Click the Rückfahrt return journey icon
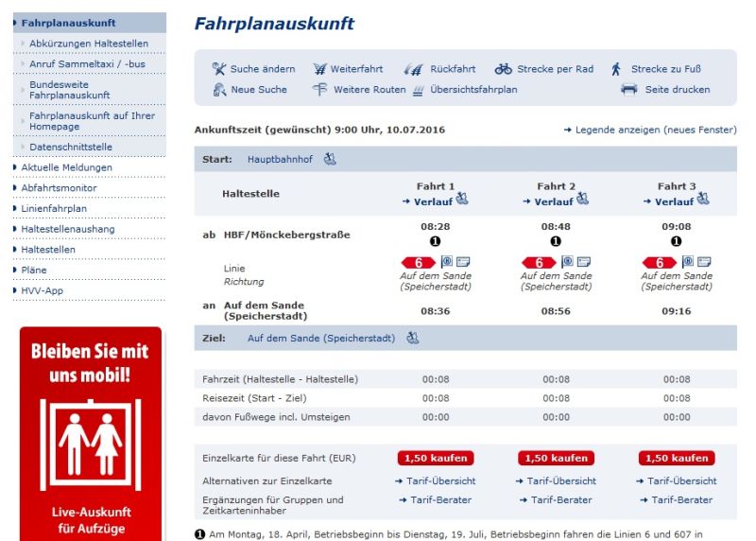 (413, 69)
